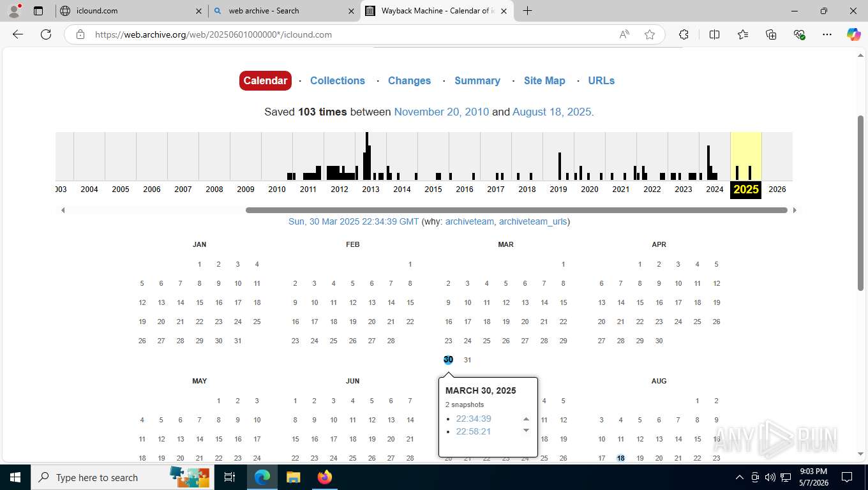Open November 20, 2010 first capture
The height and width of the screenshot is (490, 868).
pos(442,112)
